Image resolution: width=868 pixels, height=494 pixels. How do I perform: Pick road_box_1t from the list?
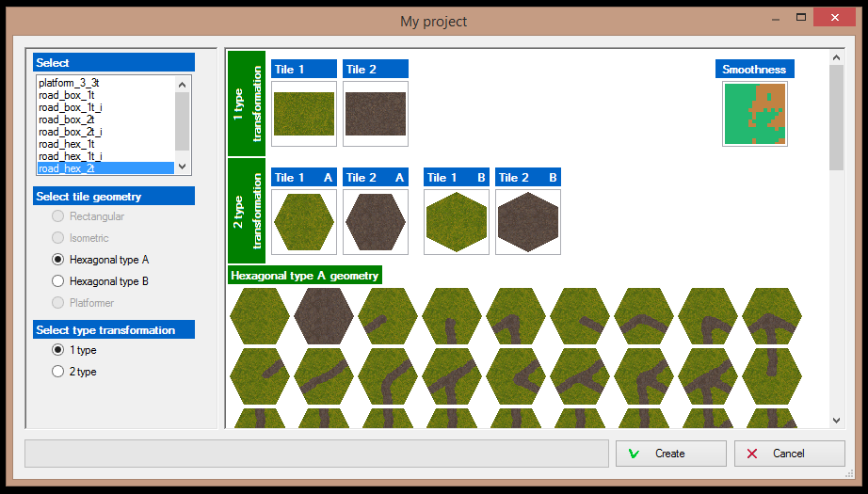click(x=66, y=95)
